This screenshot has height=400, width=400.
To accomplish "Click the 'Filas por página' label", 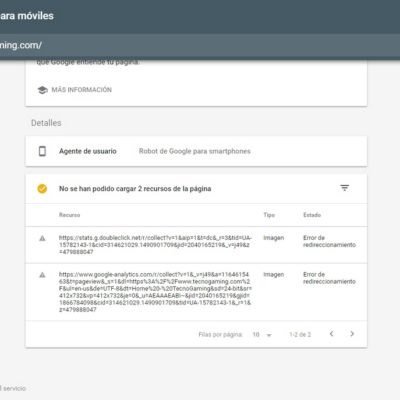I will pos(221,334).
